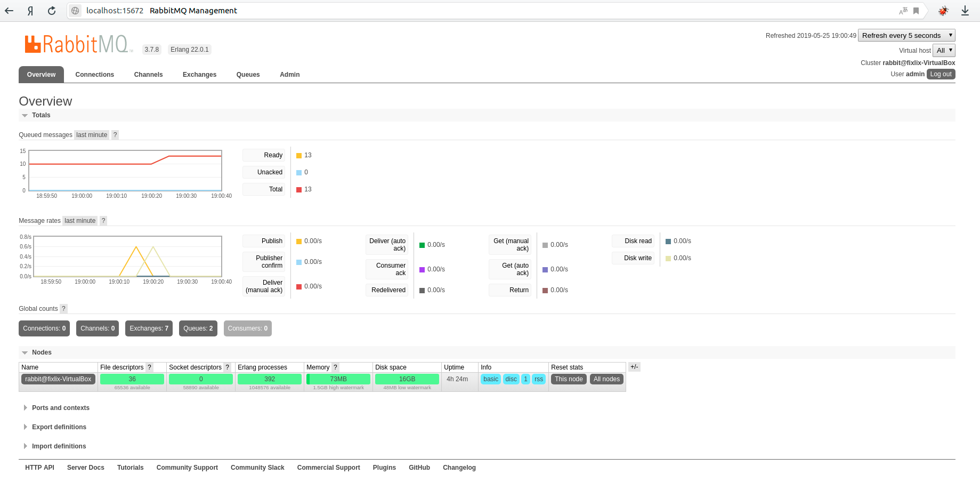Click Queues: 2 count button

point(198,328)
